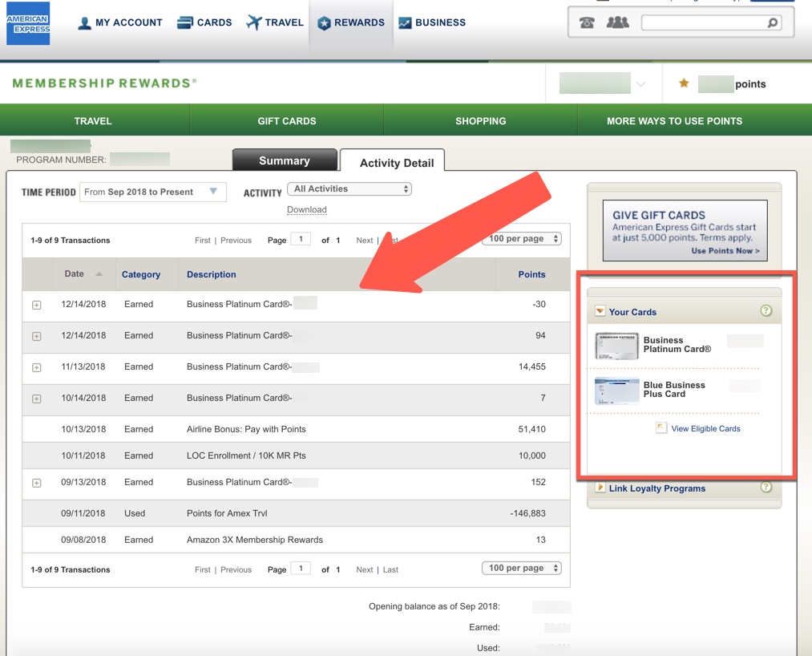812x656 pixels.
Task: Click the search magnifier icon
Action: click(772, 22)
